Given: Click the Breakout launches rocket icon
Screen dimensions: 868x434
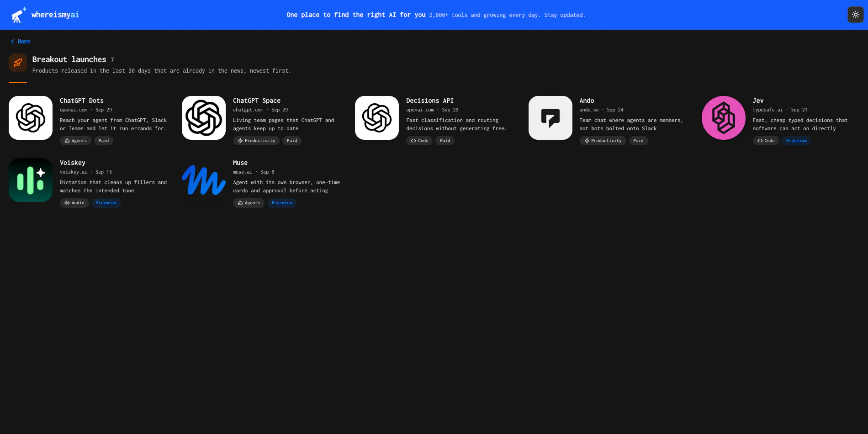Looking at the screenshot, I should (x=18, y=63).
